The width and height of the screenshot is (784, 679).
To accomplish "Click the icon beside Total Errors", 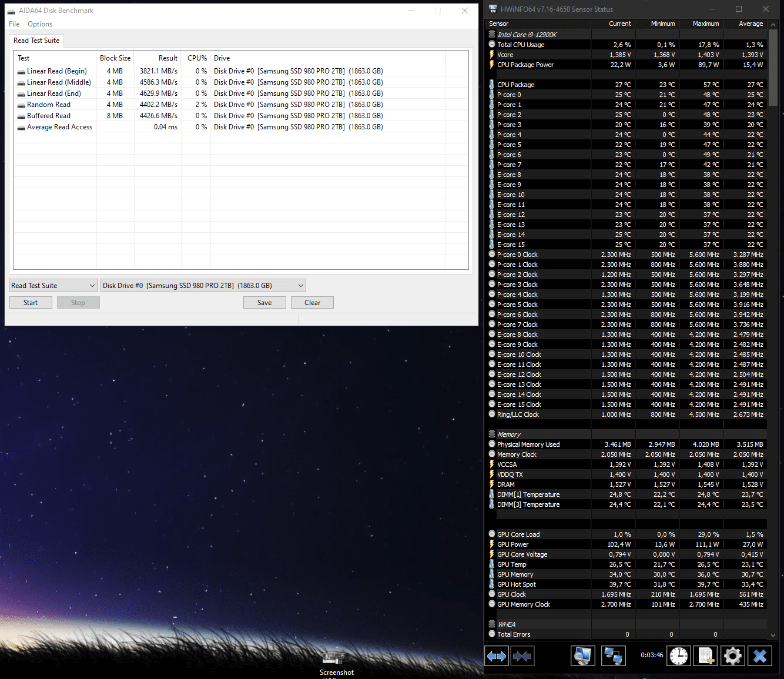I will (x=492, y=634).
